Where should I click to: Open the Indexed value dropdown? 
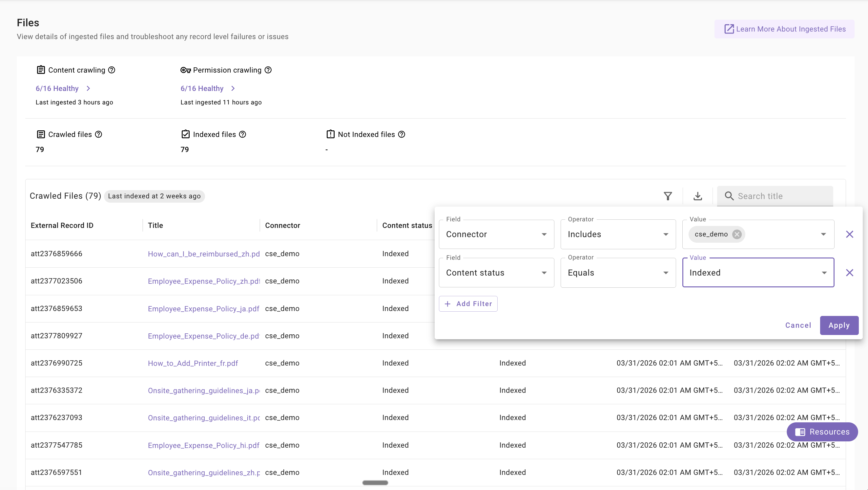tap(758, 273)
